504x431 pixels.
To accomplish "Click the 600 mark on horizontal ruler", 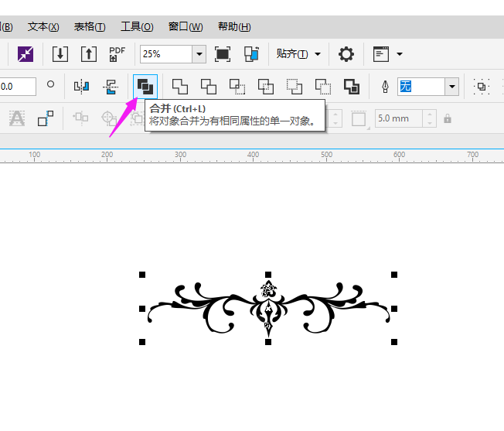I will [x=399, y=155].
